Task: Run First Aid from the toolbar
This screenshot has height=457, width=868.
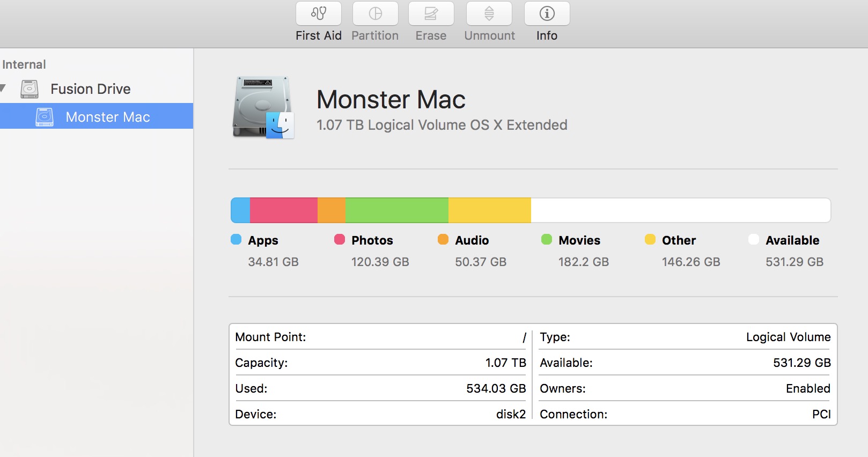Action: (319, 13)
